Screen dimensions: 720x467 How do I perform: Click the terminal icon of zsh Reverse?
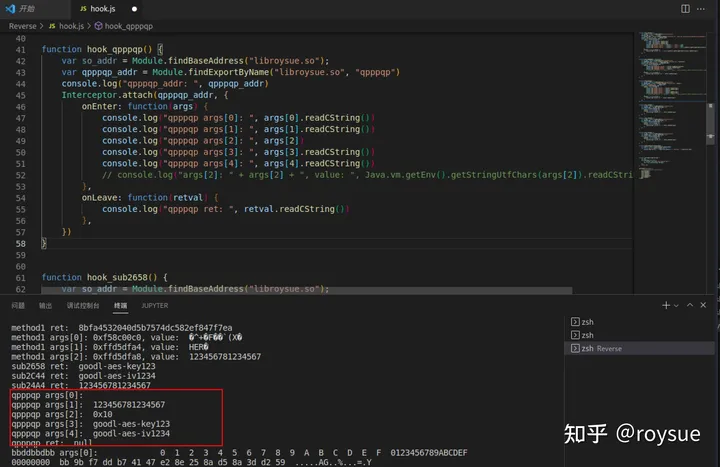click(575, 349)
